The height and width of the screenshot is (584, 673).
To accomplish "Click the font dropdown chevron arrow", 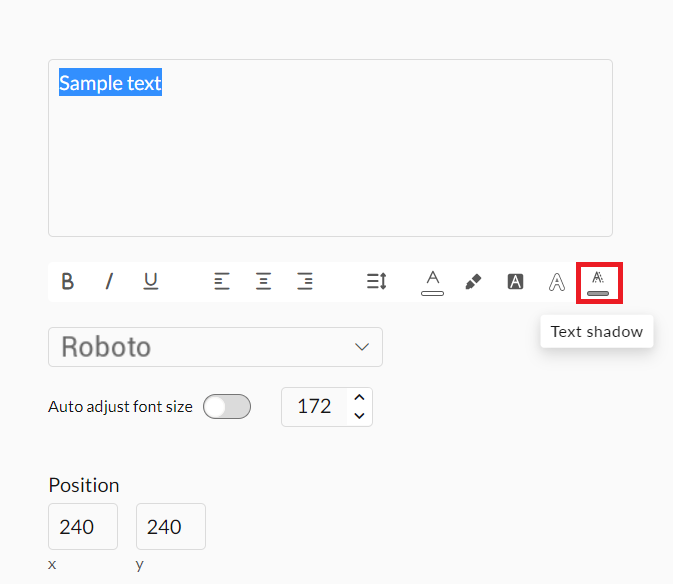I will (x=362, y=347).
